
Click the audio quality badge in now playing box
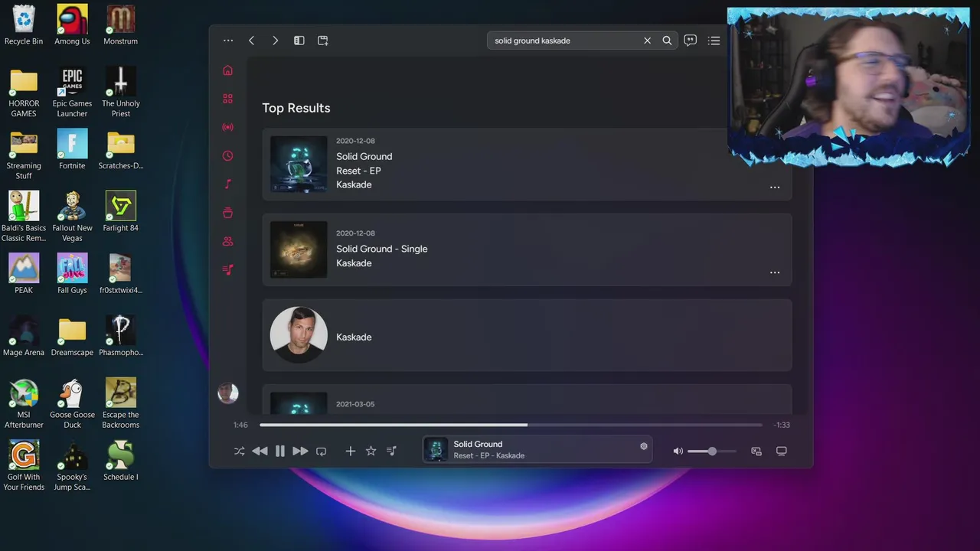643,446
